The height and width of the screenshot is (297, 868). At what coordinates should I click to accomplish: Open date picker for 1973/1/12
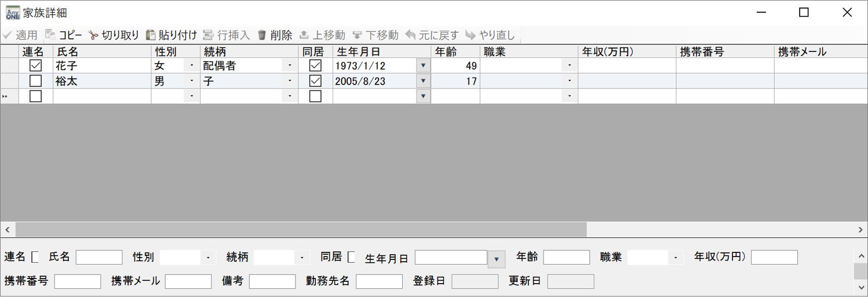[x=424, y=66]
